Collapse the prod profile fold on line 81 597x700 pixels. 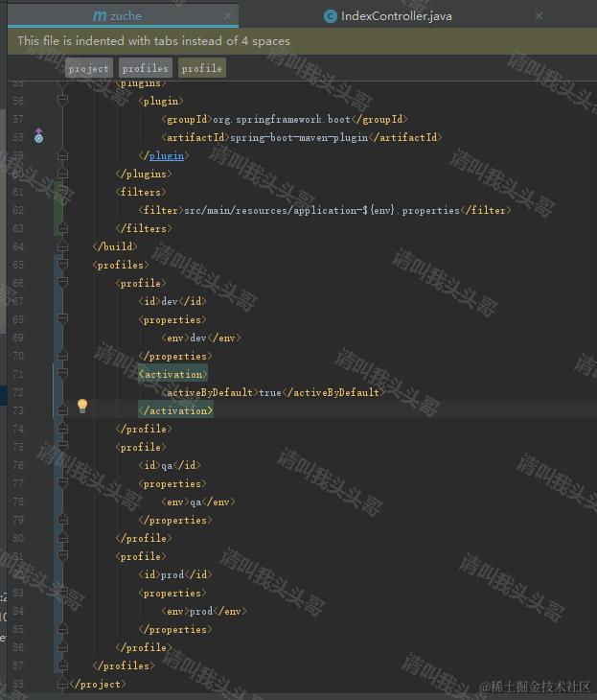click(x=62, y=556)
